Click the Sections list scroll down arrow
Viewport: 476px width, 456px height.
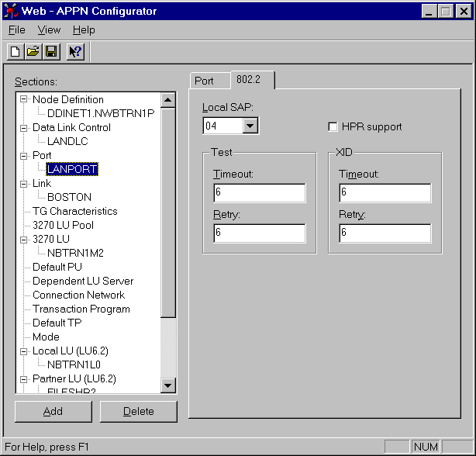click(168, 385)
